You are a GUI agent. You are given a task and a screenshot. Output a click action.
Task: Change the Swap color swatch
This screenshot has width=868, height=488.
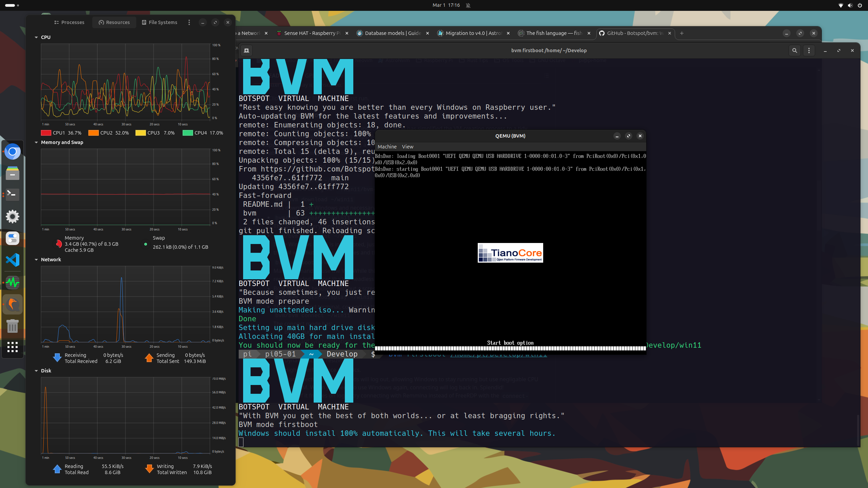click(x=145, y=244)
